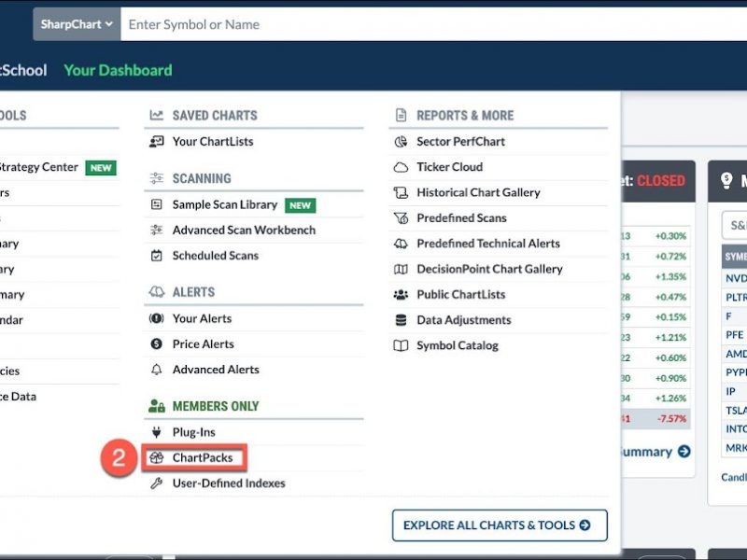The height and width of the screenshot is (560, 747).
Task: Open Sector PerfChart
Action: point(460,142)
